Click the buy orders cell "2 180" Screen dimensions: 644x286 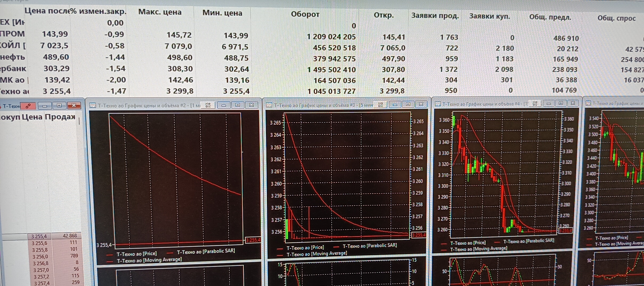tap(505, 49)
